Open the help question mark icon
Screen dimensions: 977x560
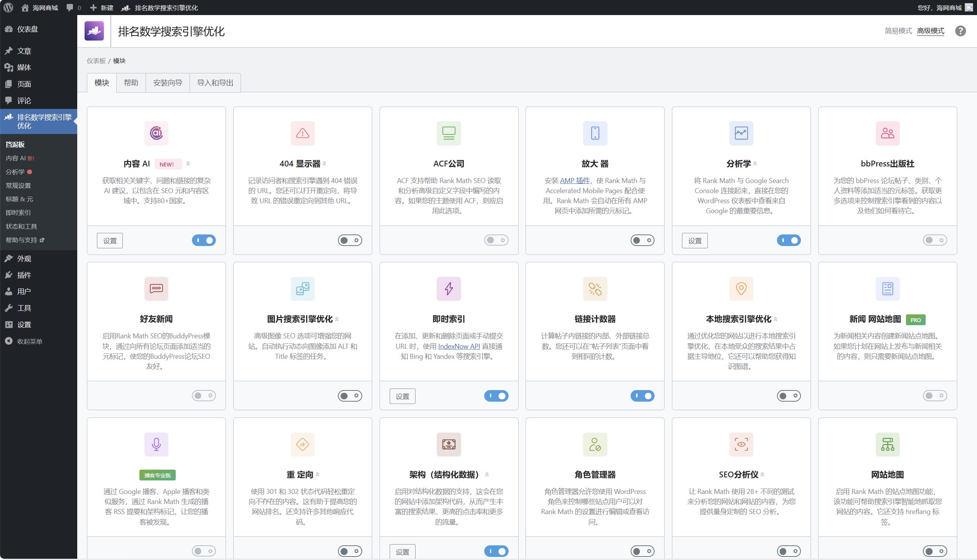[960, 31]
